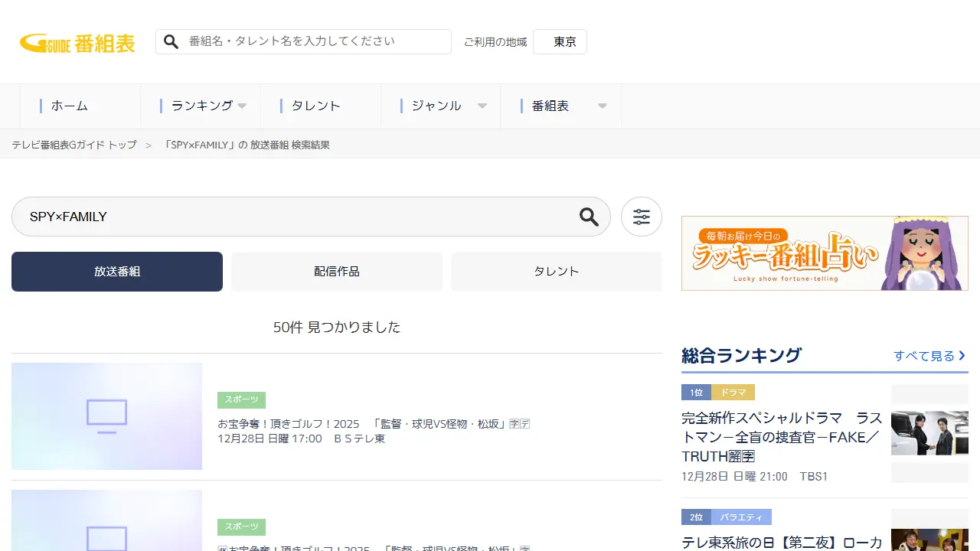Click the G-Guide 番組表 logo
The height and width of the screenshot is (551, 980).
point(77,43)
